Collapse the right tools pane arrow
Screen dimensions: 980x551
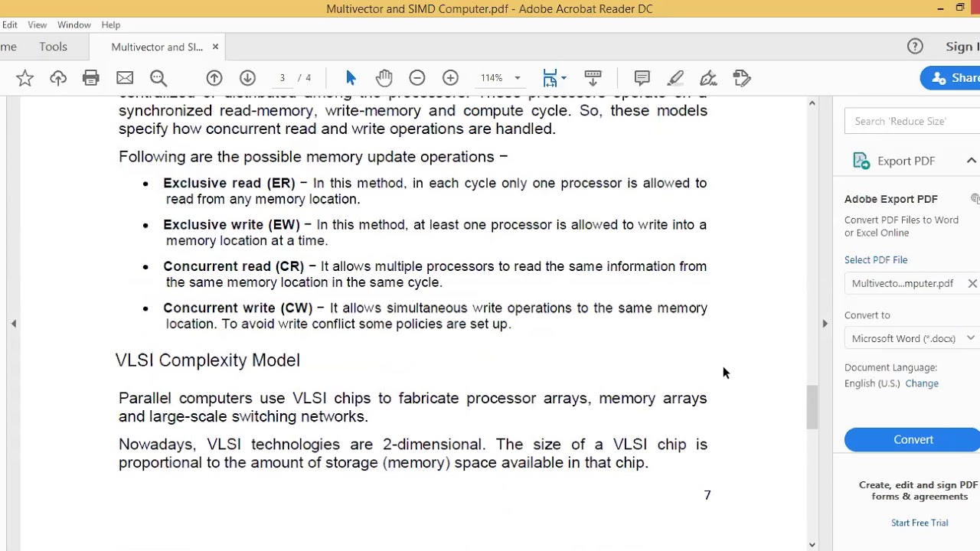[x=825, y=324]
